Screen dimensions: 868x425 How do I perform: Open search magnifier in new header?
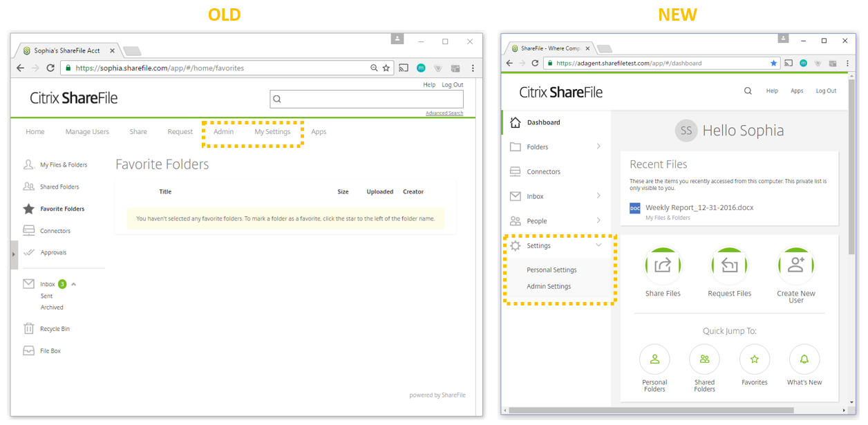pos(748,91)
